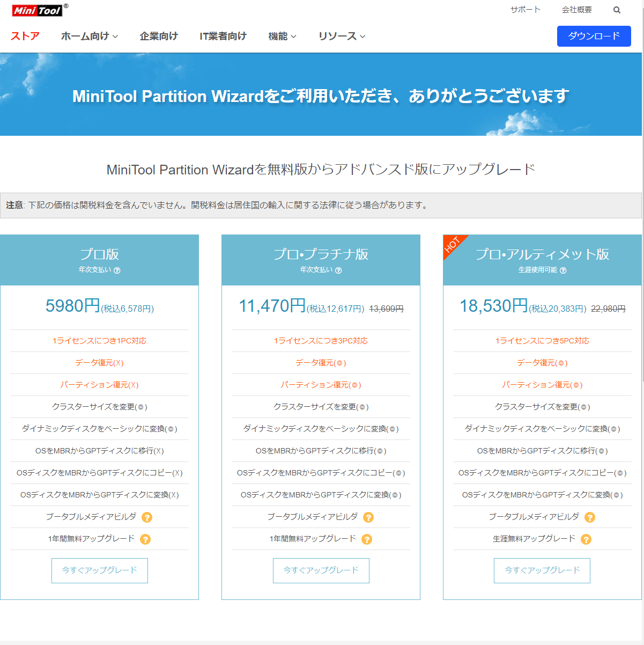Open the サポート link

525,10
